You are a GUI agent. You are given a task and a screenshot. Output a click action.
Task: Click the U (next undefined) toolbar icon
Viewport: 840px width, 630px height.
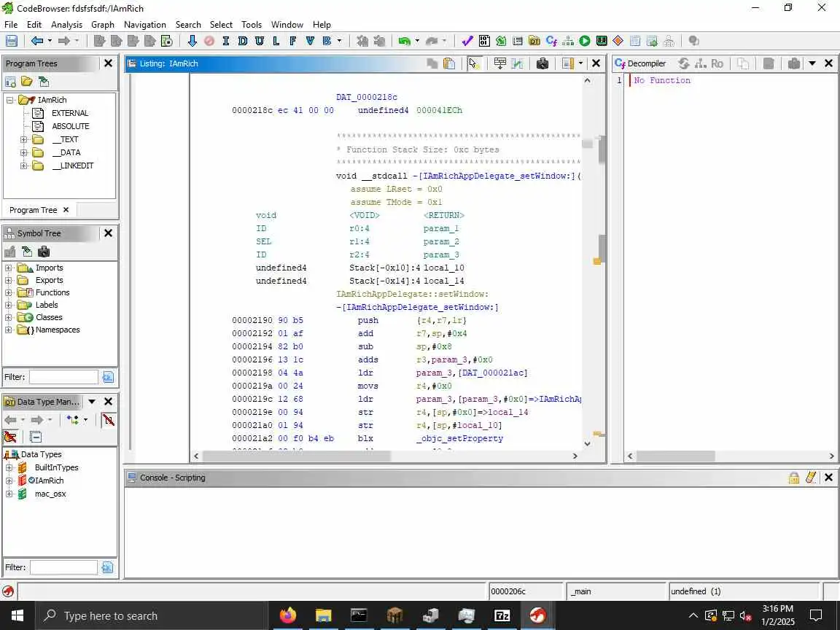[x=260, y=41]
